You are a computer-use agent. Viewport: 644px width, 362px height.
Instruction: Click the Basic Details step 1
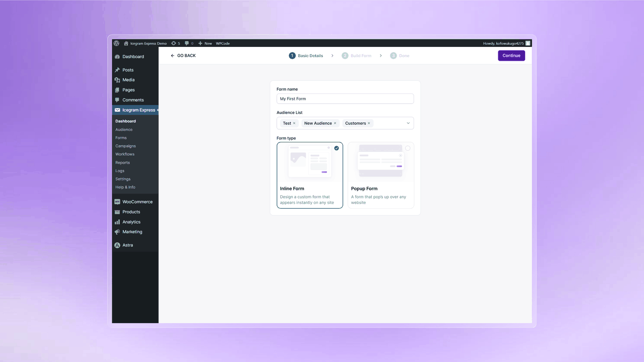coord(306,56)
